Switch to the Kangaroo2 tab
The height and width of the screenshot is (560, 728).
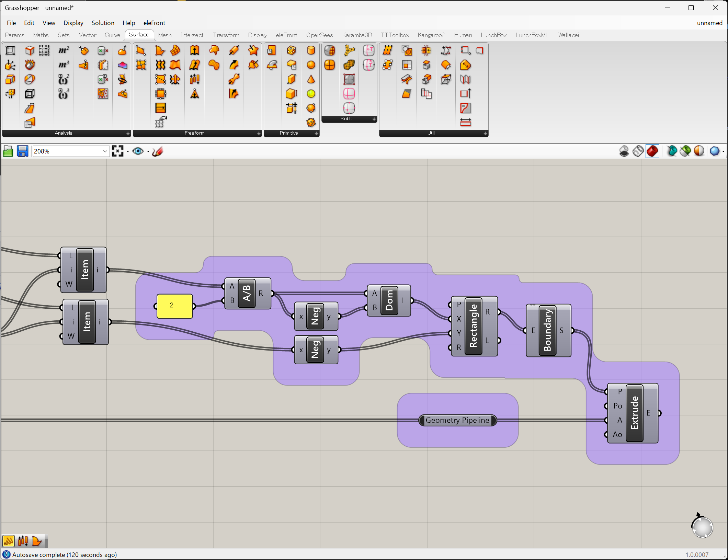pyautogui.click(x=431, y=35)
